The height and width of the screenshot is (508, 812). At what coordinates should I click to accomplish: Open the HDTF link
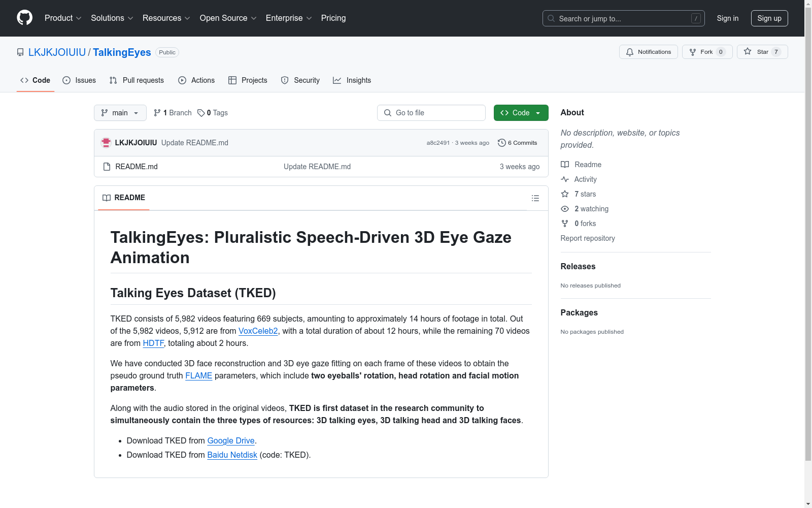153,343
